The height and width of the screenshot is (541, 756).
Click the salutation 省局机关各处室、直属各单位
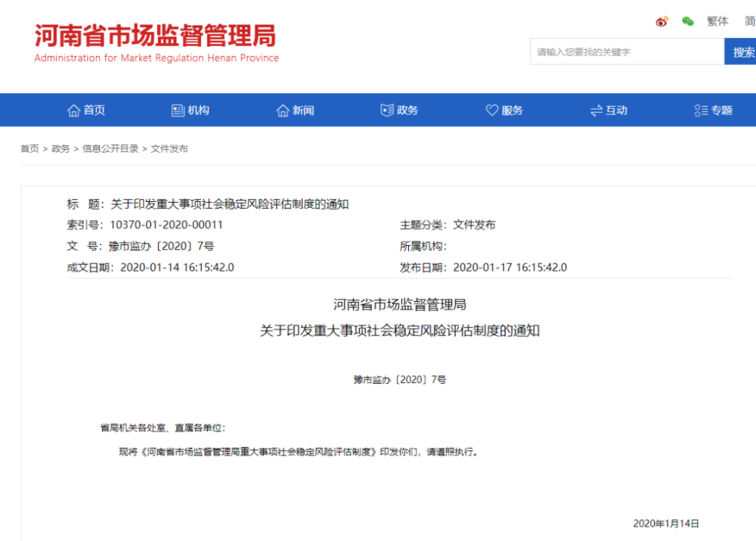[x=163, y=428]
